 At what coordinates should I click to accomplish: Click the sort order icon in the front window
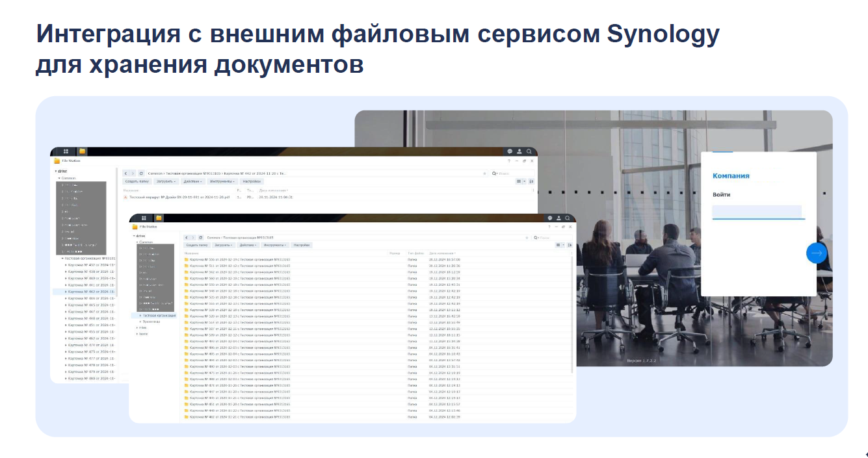[x=570, y=245]
